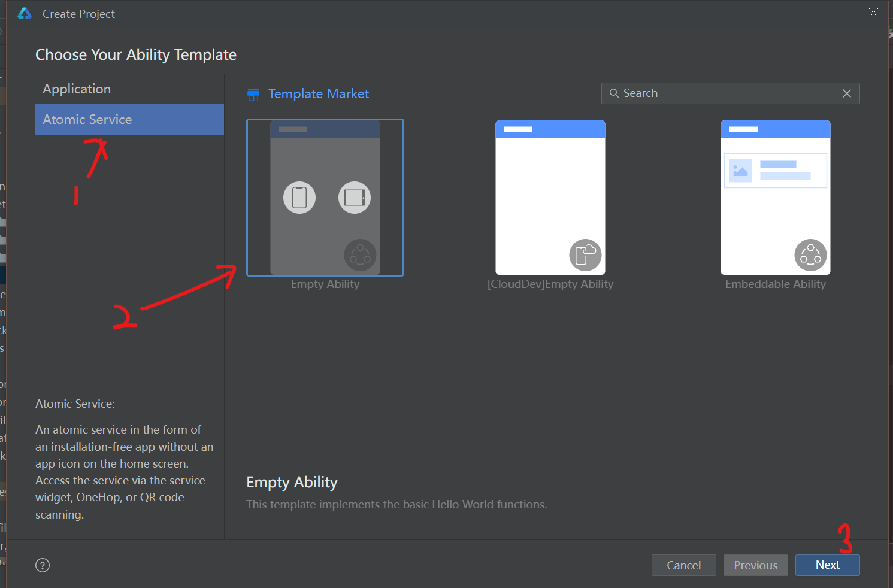Open the Template Market link
This screenshot has height=588, width=893.
click(x=319, y=94)
